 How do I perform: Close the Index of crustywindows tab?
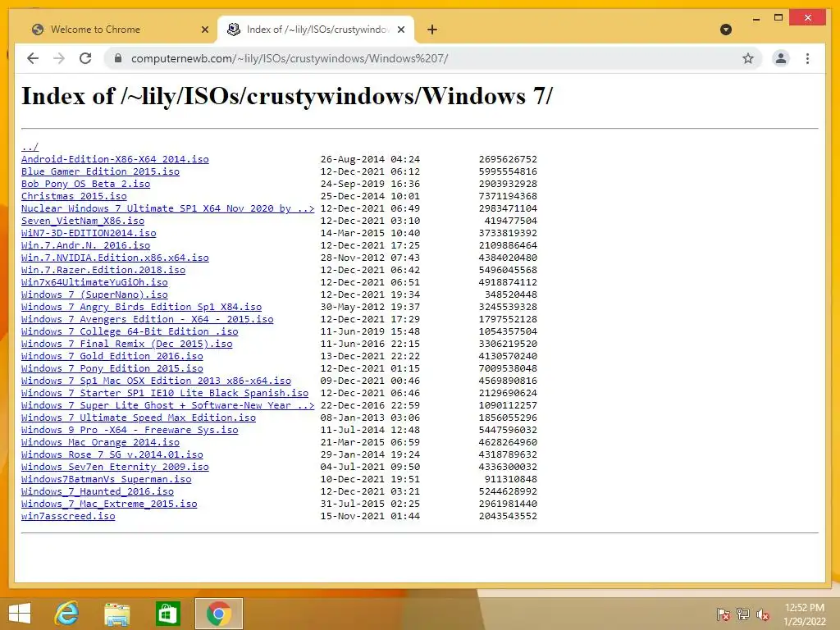coord(400,30)
